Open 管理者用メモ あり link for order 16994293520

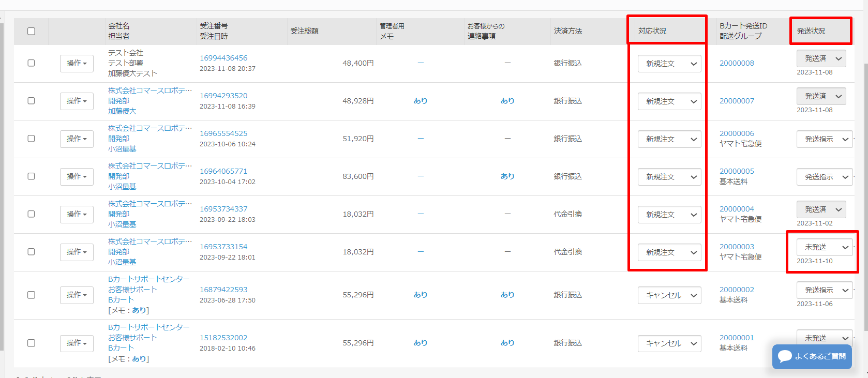421,101
